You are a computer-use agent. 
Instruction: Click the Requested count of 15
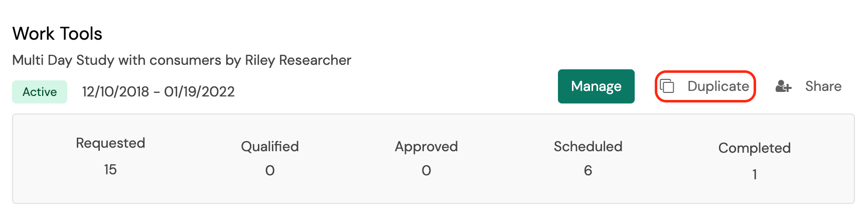pos(110,170)
